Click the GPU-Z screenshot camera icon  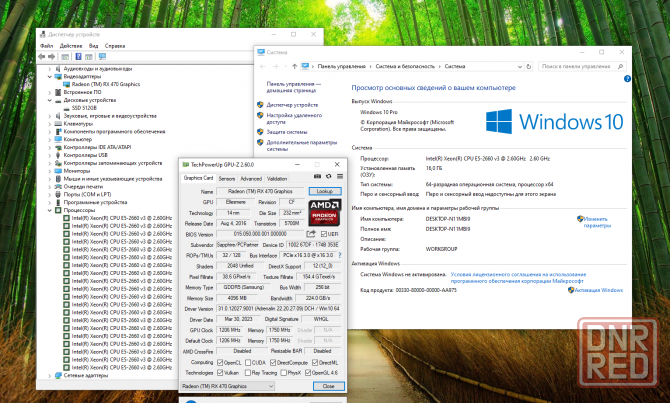pyautogui.click(x=317, y=176)
